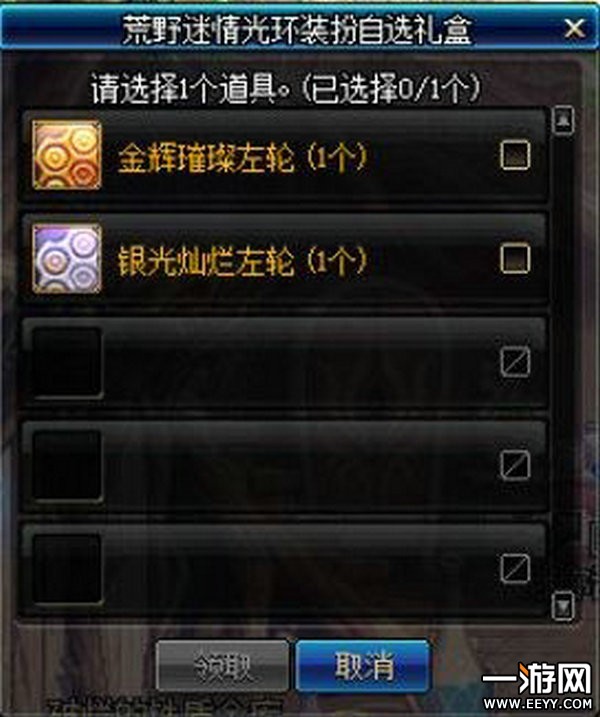Click the scrollbar down arrow
This screenshot has height=717, width=600.
coord(563,606)
